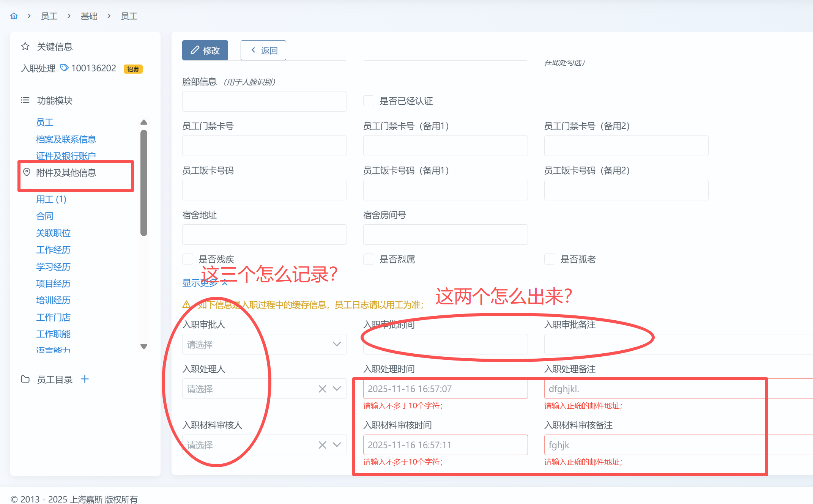813x504 pixels.
Task: Check the 是否已经认证 checkbox
Action: tap(369, 101)
